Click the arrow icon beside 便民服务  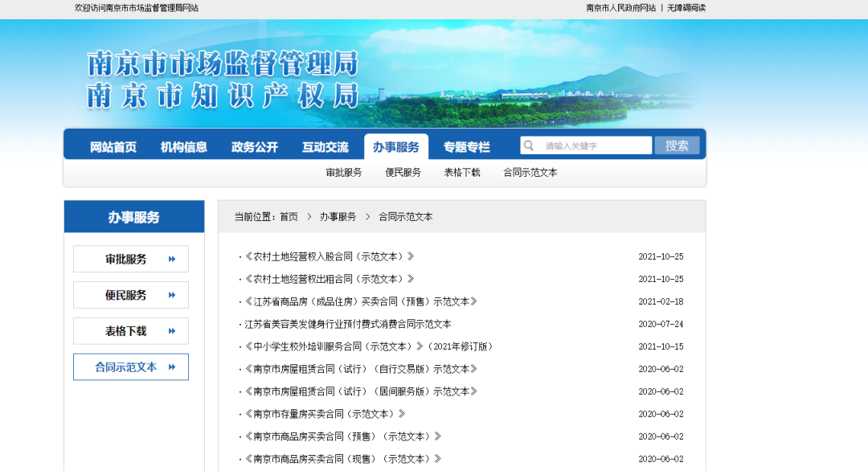coord(172,295)
